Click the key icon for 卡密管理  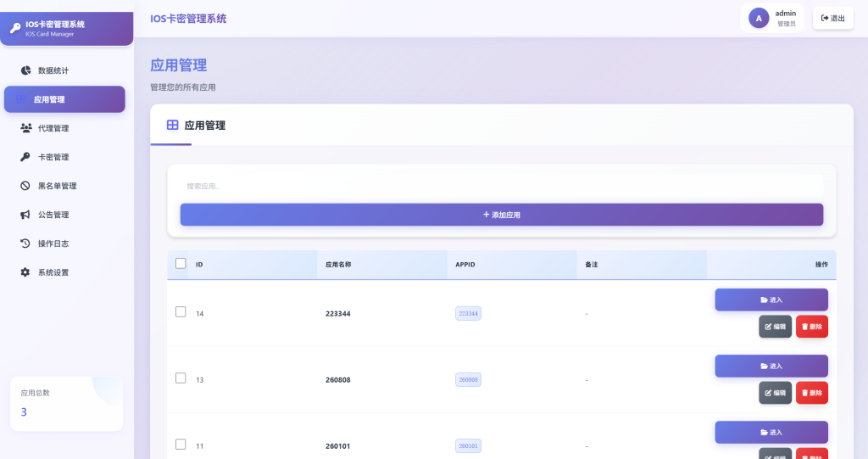tap(25, 157)
